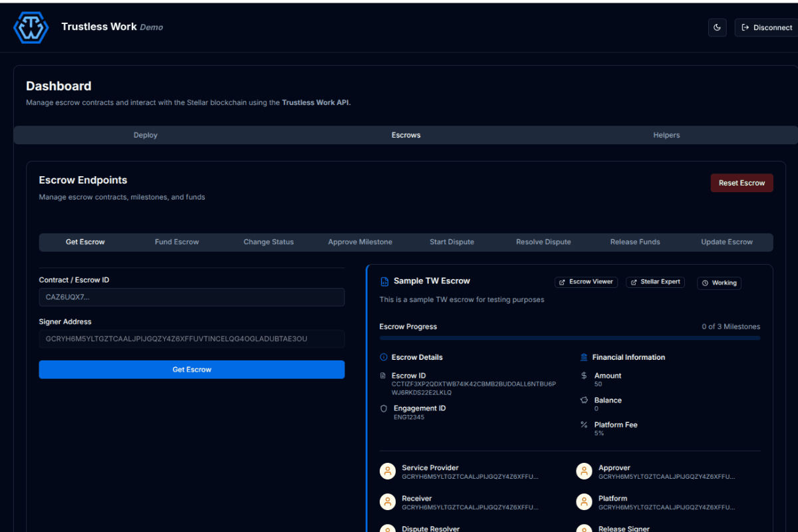Click the file icon beside Escrow ID

[x=383, y=376]
